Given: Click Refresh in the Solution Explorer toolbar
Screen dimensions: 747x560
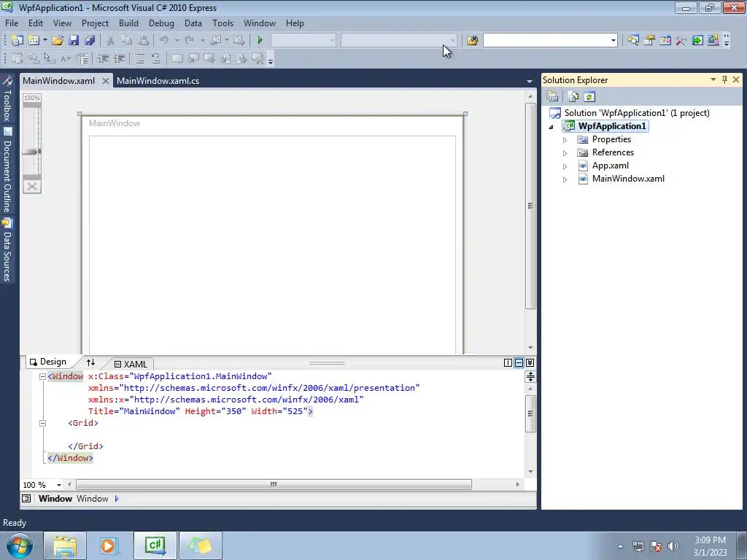Looking at the screenshot, I should [589, 97].
